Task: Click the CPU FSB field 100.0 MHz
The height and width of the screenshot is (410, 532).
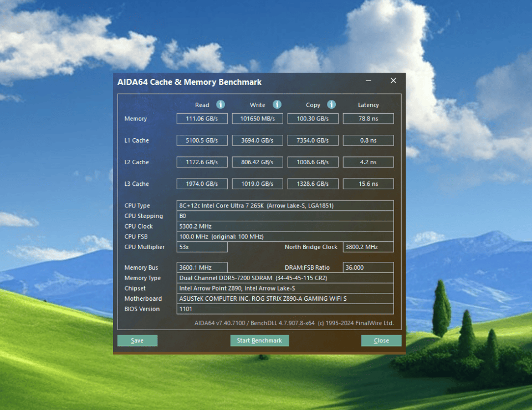Action: coord(285,236)
